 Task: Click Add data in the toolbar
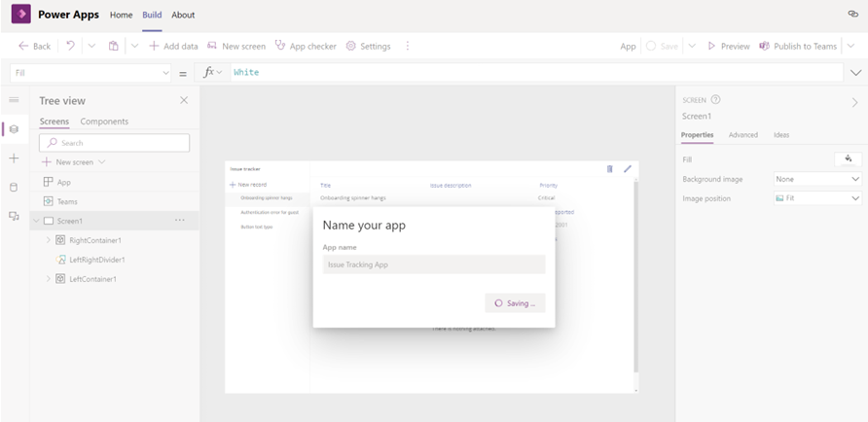pos(173,47)
